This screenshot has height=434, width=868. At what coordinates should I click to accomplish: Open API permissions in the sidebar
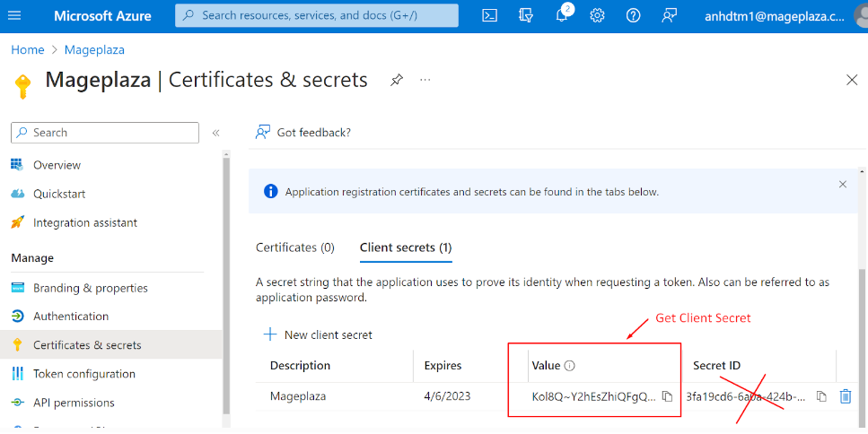coord(74,403)
